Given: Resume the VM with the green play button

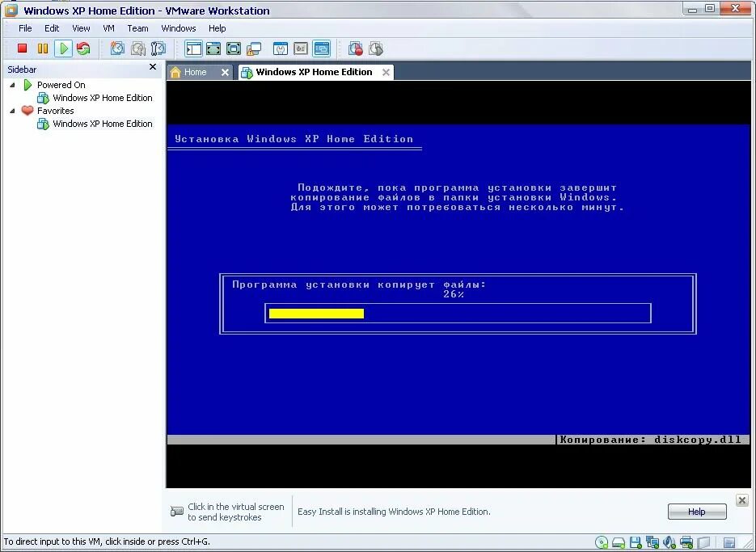Looking at the screenshot, I should [63, 48].
